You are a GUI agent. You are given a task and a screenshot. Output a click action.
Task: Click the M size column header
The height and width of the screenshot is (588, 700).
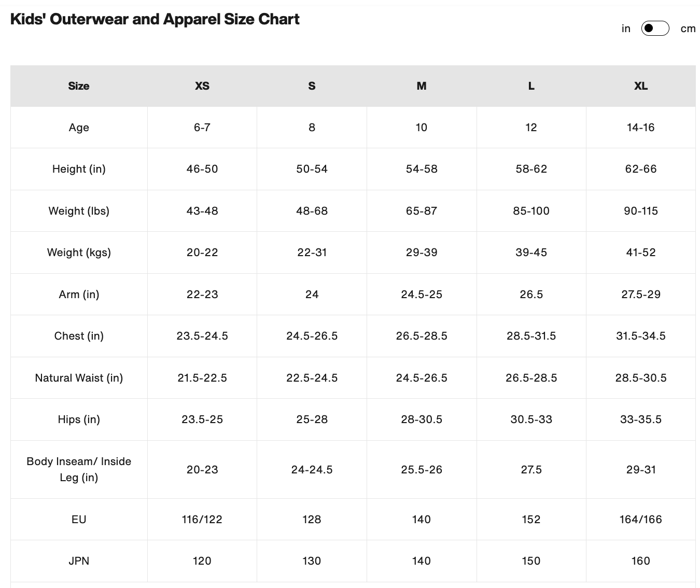point(421,86)
